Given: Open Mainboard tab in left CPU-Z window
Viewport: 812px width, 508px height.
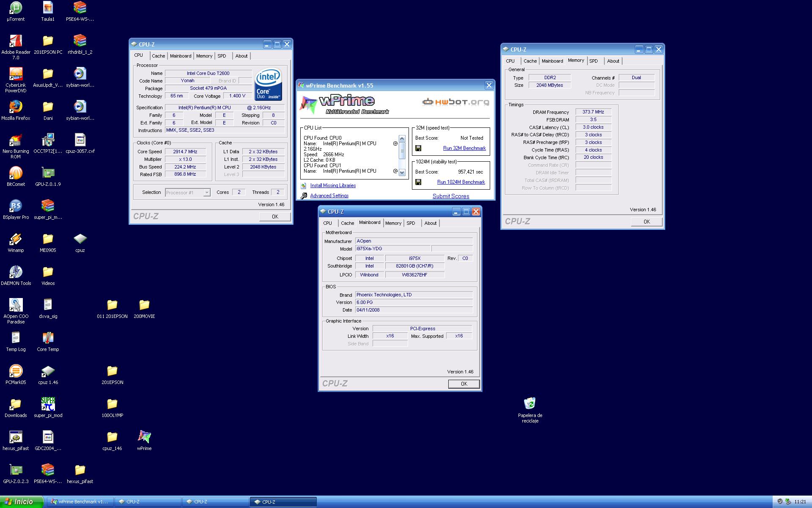Looking at the screenshot, I should coord(181,56).
